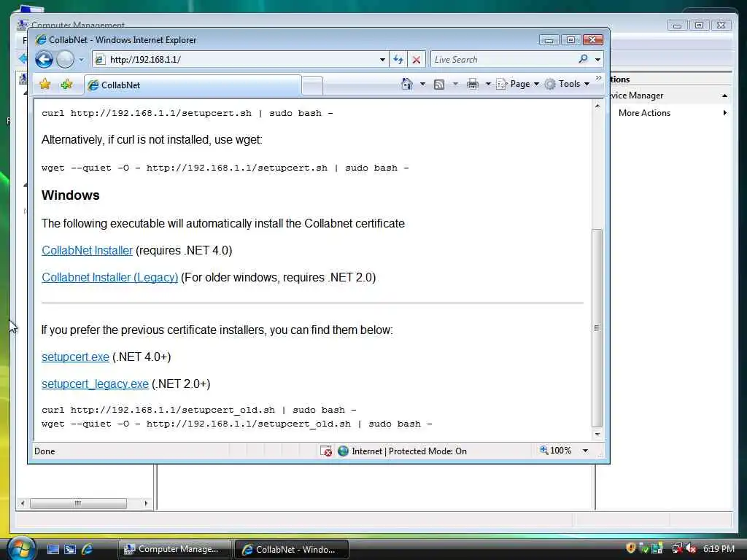Click the IE Forward navigation button
747x560 pixels.
(x=65, y=60)
